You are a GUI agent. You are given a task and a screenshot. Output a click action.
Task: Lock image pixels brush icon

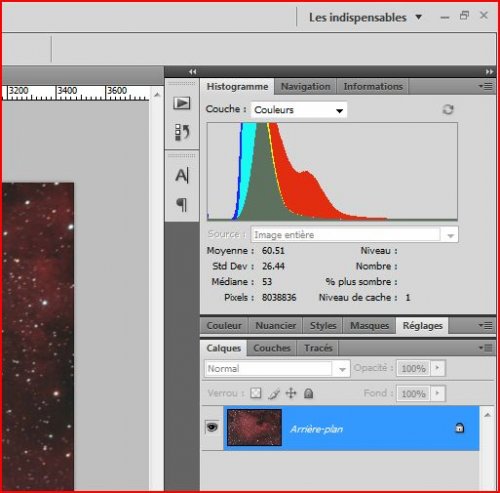click(x=274, y=394)
